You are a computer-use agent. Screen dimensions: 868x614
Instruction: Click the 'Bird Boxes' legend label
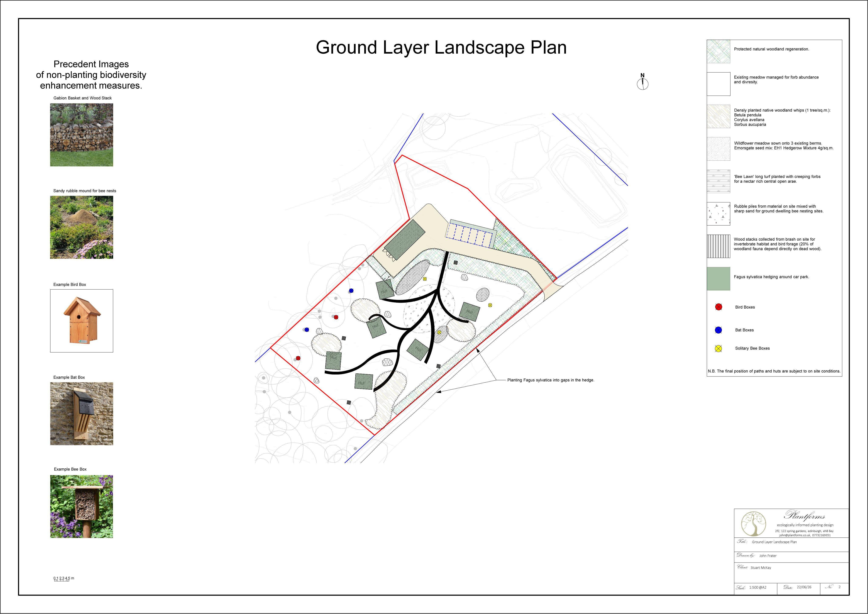coord(745,307)
